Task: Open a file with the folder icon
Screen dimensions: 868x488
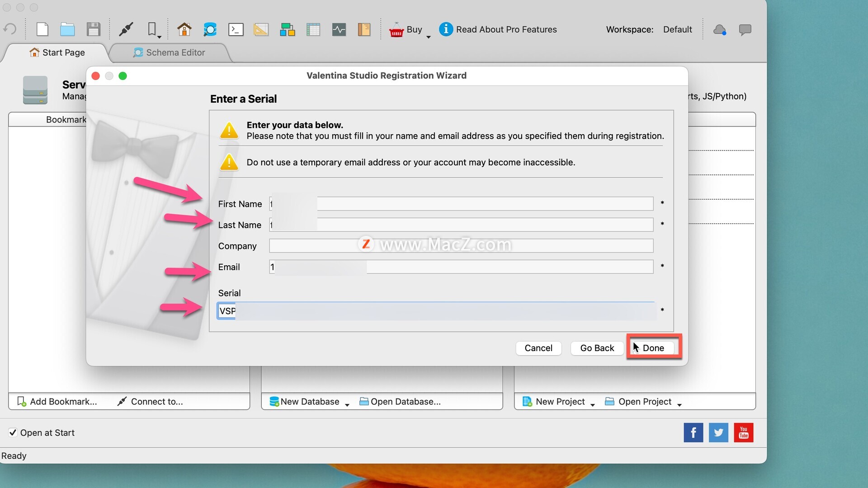Action: pyautogui.click(x=67, y=29)
